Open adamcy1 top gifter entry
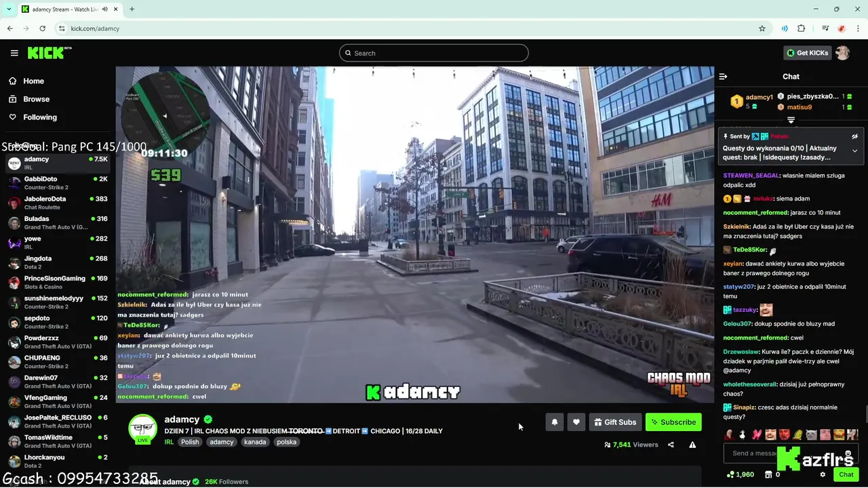This screenshot has height=488, width=868. (x=751, y=102)
